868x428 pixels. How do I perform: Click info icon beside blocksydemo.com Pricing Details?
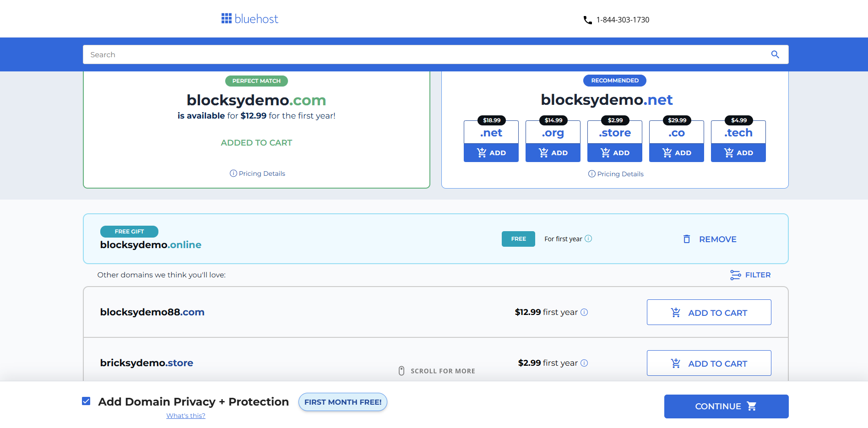coord(233,173)
